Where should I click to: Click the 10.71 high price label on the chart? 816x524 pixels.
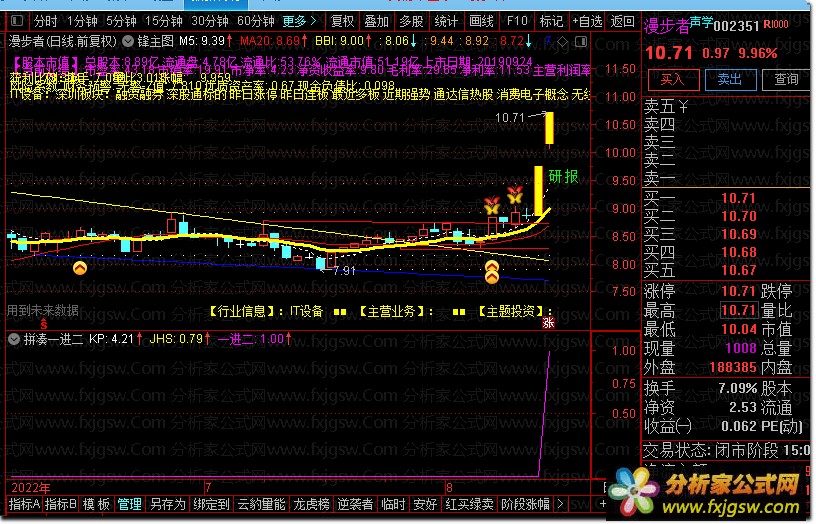pos(509,118)
